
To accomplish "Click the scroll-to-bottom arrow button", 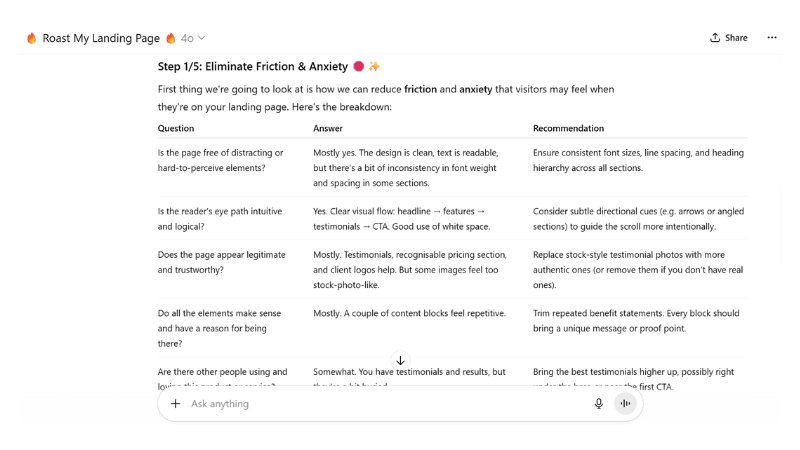I will point(400,360).
